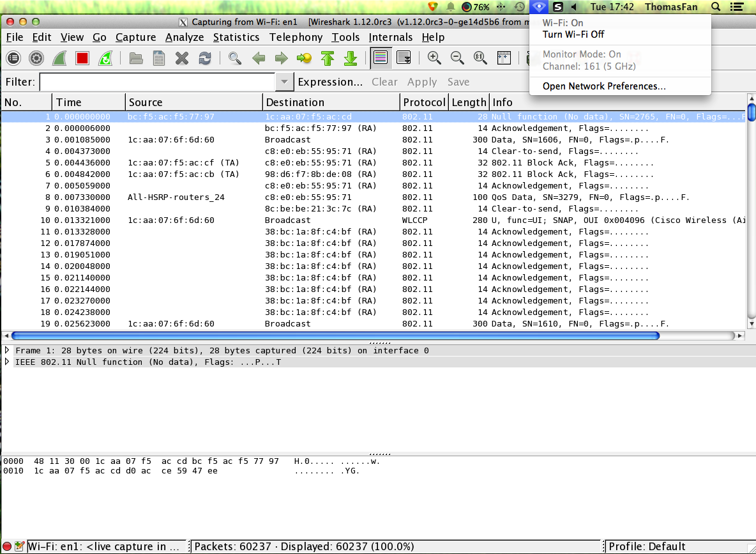Open the View menu
The height and width of the screenshot is (554, 756).
click(x=72, y=37)
